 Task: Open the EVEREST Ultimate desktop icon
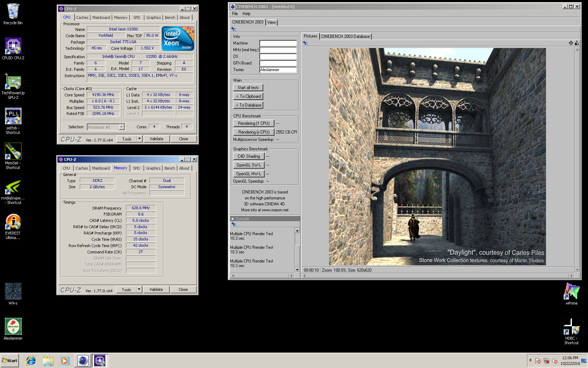13,226
